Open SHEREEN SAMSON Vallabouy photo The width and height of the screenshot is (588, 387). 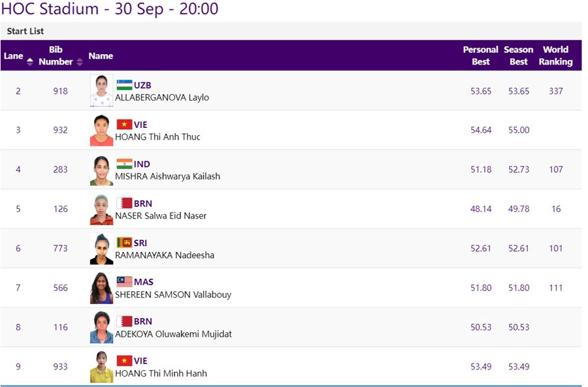pyautogui.click(x=101, y=288)
